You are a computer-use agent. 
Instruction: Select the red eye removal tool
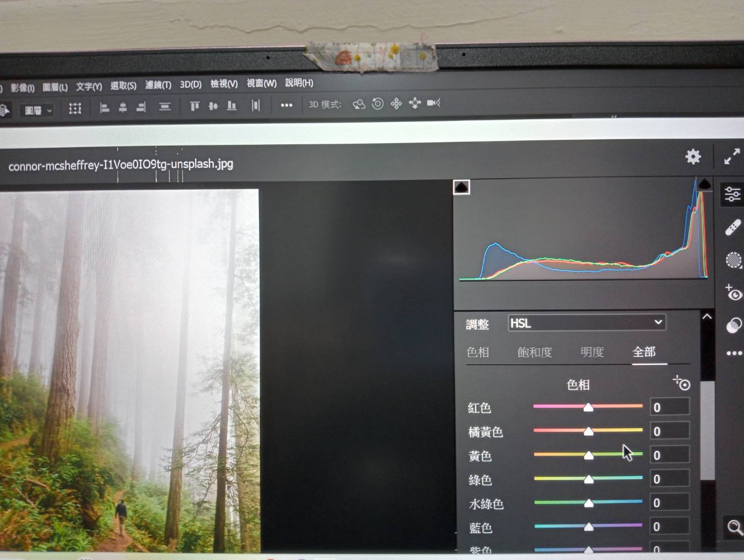[733, 293]
